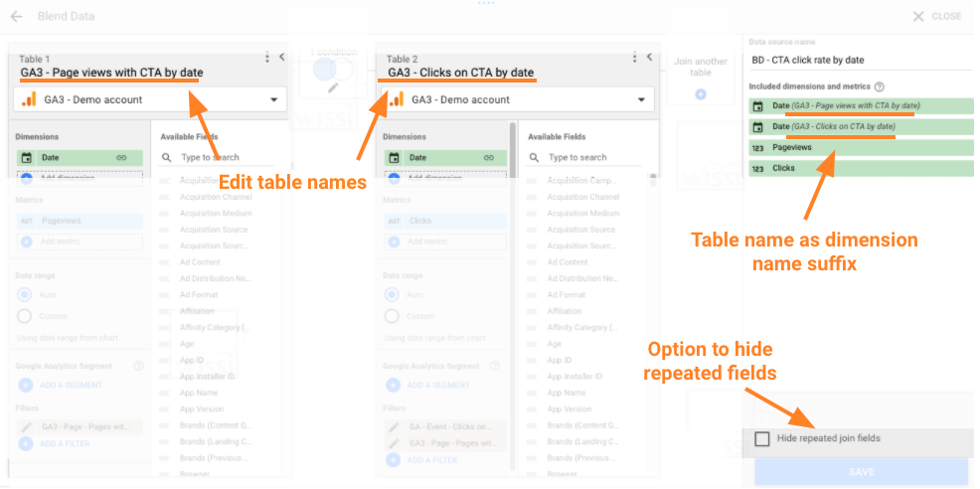980x489 pixels.
Task: Edit Table 1 name 'GA3 - Page views with CTA by date'
Action: [111, 74]
